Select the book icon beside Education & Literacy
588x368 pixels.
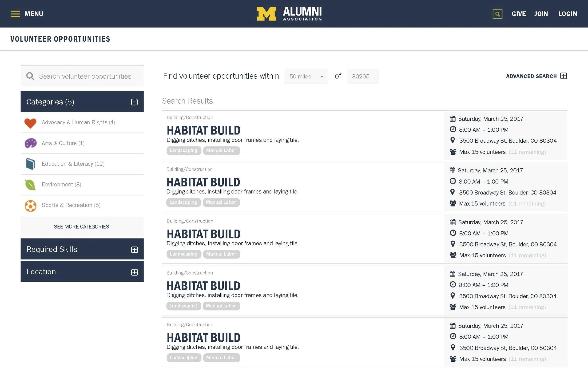point(30,164)
